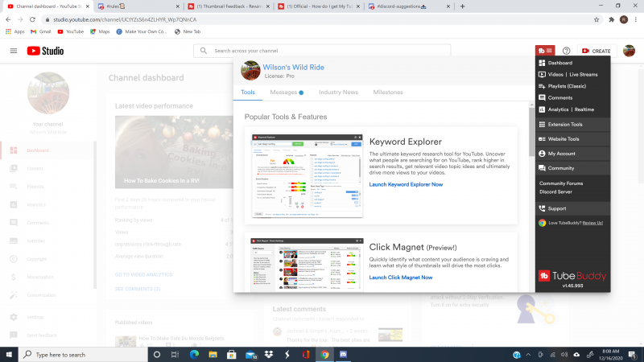644x362 pixels.
Task: Click Launch Click Magnet Now link
Action: (x=400, y=278)
